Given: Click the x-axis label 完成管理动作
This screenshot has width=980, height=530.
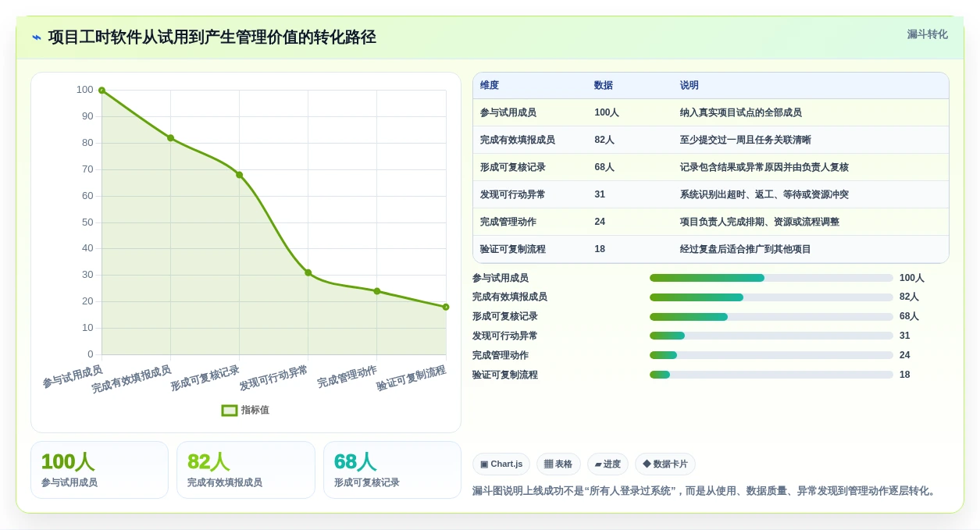Looking at the screenshot, I should pos(347,376).
